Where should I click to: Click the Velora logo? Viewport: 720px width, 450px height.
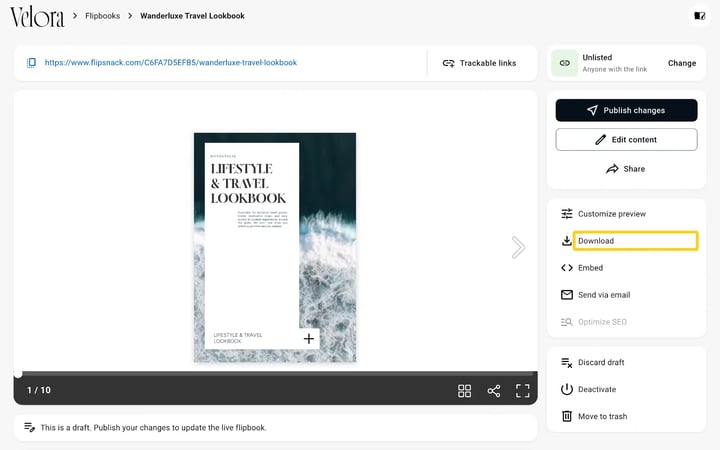pos(37,17)
